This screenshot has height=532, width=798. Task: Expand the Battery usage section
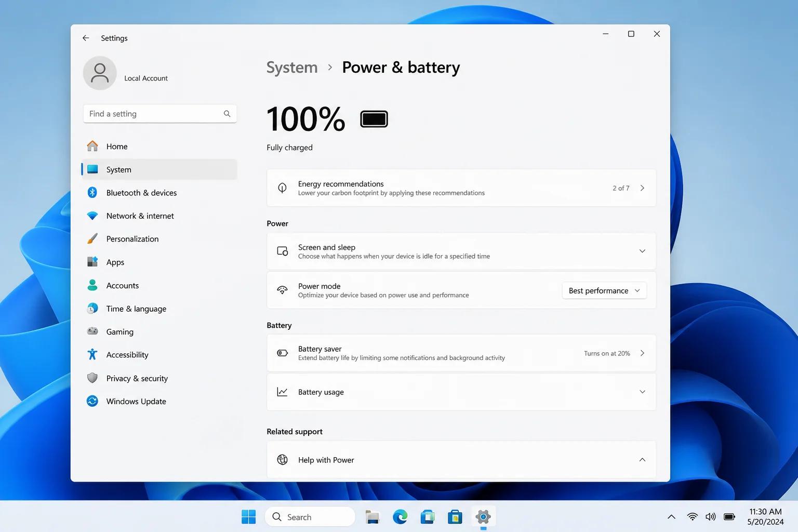(x=642, y=392)
